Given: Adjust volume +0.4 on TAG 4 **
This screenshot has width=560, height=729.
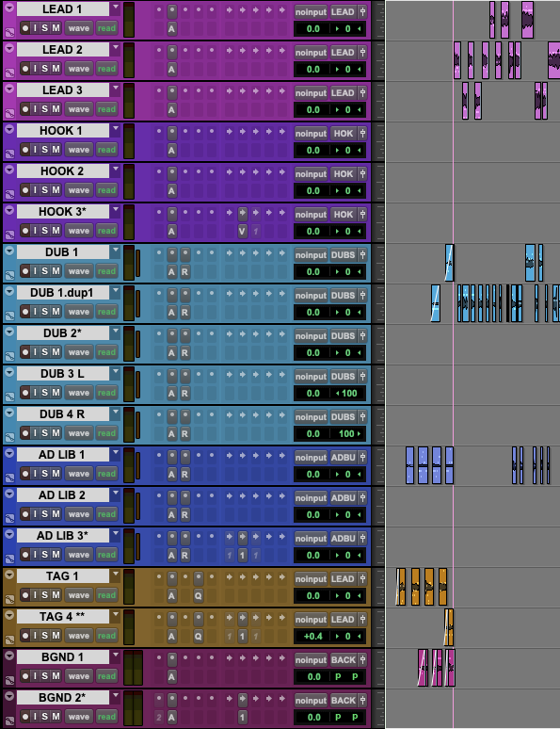Looking at the screenshot, I should [x=312, y=637].
